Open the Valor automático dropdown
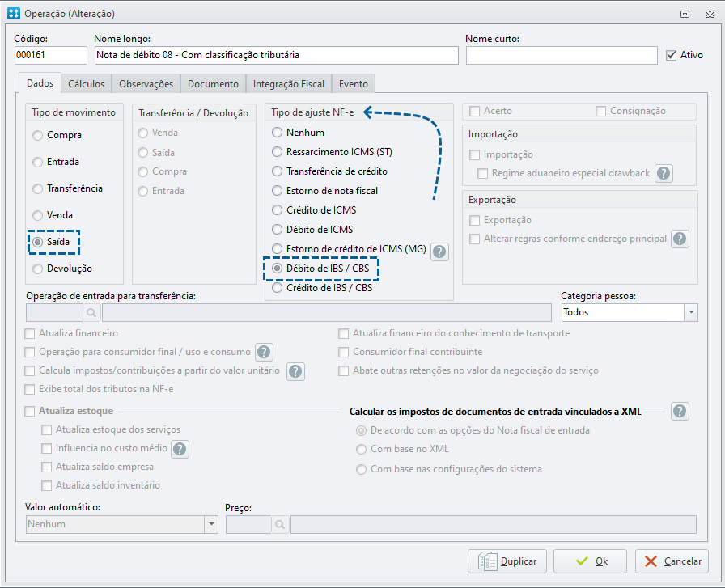Image resolution: width=725 pixels, height=588 pixels. 211,524
